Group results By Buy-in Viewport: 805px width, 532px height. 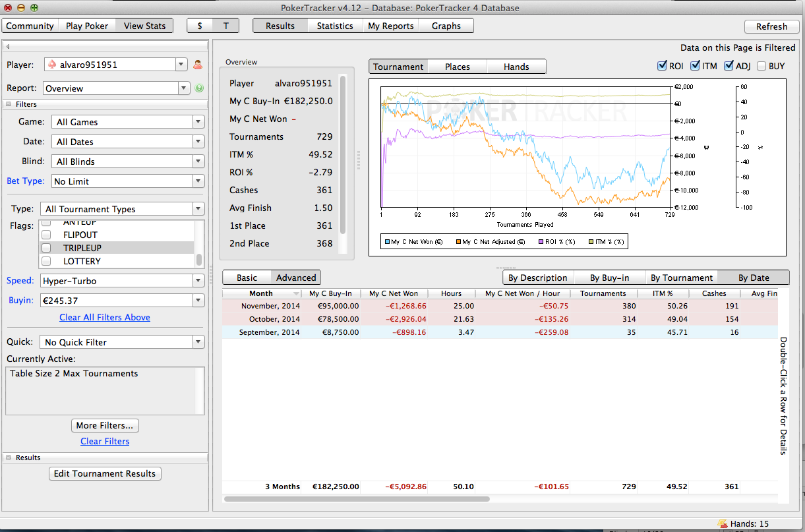click(609, 278)
